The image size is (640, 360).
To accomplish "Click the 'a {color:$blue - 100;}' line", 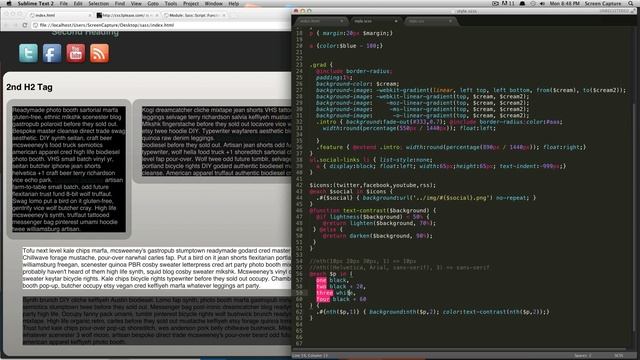I will [x=346, y=46].
